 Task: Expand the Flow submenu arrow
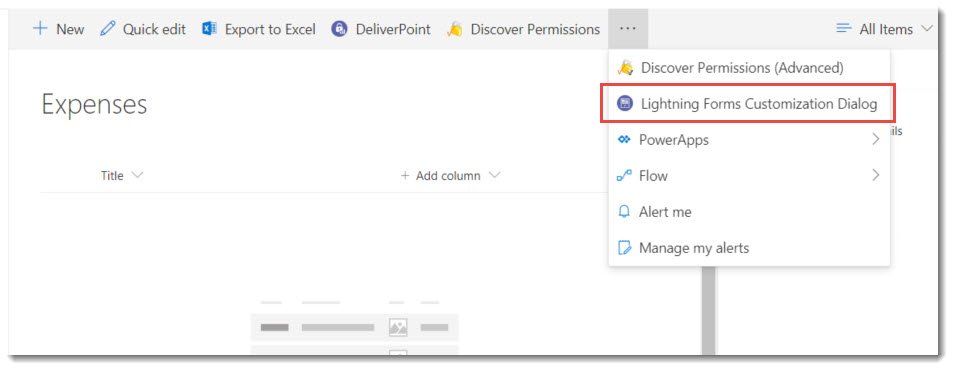coord(875,176)
